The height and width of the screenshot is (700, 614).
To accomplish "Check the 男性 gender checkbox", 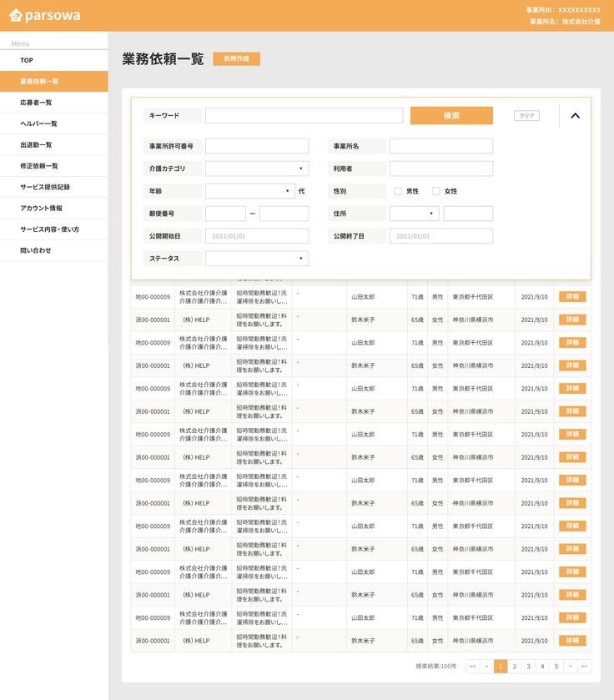I will [398, 191].
